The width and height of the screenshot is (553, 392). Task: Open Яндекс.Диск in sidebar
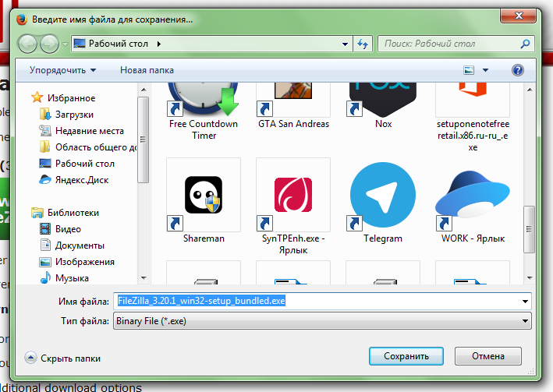point(74,180)
